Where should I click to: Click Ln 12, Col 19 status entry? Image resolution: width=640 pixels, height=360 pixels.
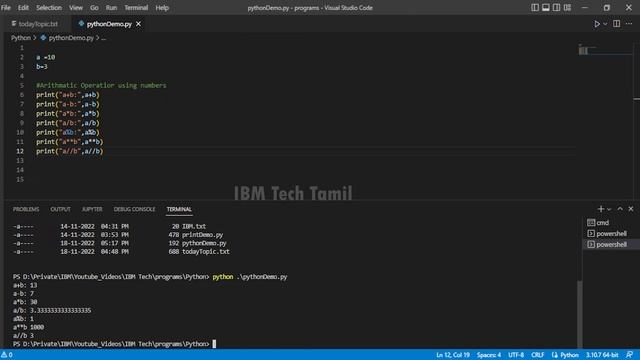pyautogui.click(x=453, y=355)
